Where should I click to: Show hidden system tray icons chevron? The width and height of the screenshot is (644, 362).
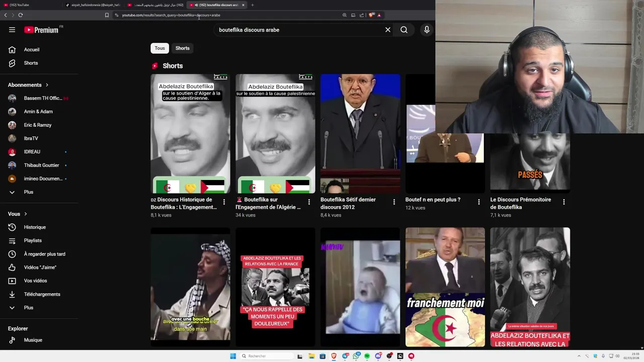click(580, 356)
